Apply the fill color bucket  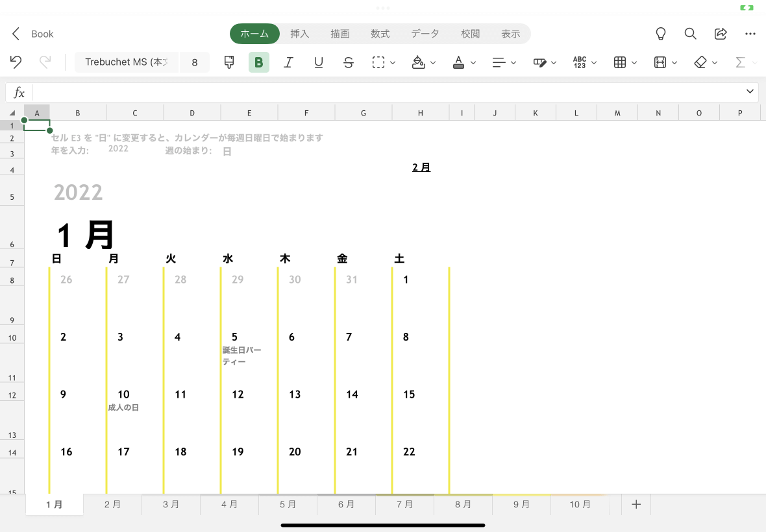click(418, 62)
